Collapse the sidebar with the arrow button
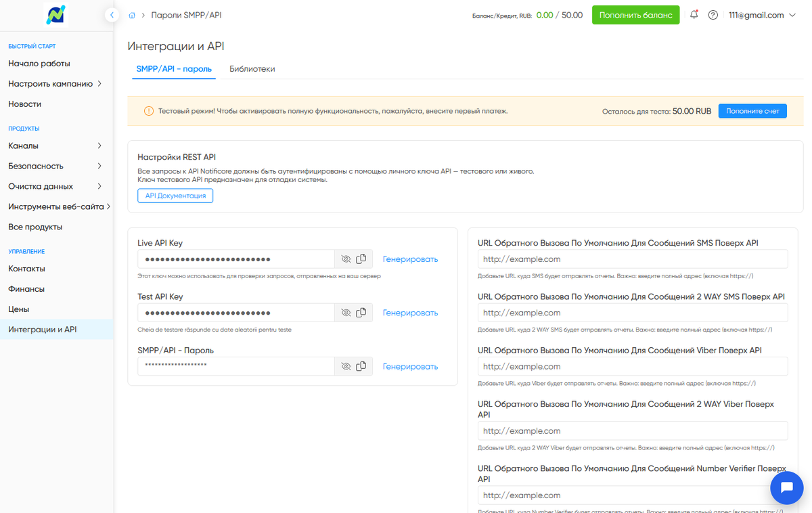This screenshot has width=812, height=513. [112, 14]
